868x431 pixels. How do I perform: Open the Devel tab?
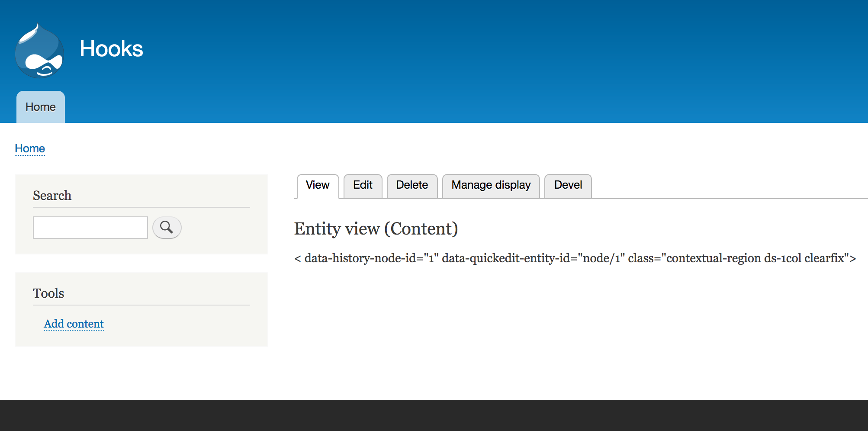pyautogui.click(x=568, y=185)
